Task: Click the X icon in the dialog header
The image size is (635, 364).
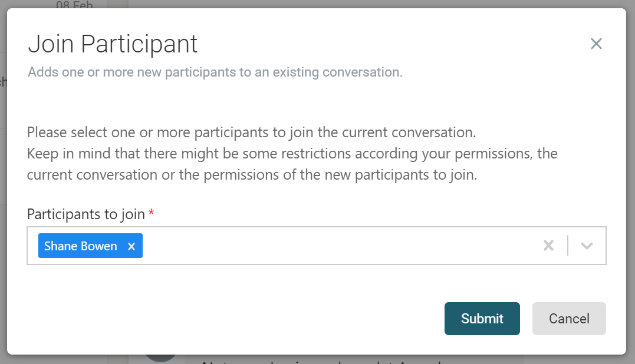Action: click(596, 44)
